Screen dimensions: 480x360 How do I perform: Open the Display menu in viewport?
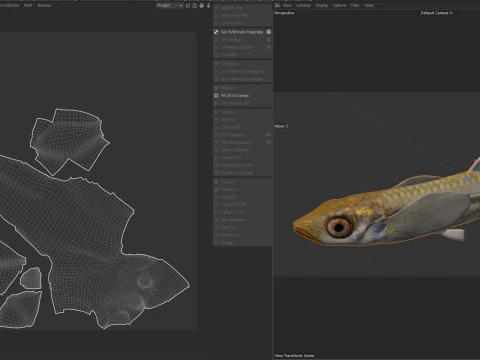321,5
